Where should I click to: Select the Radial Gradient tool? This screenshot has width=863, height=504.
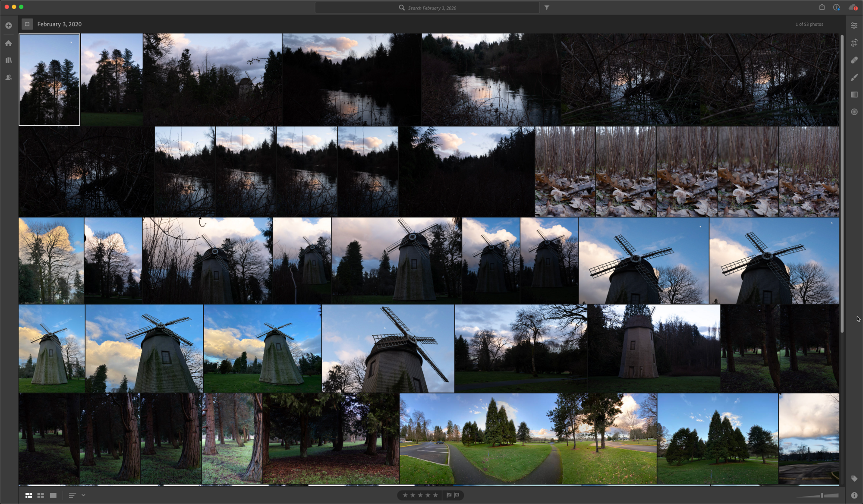[x=854, y=112]
